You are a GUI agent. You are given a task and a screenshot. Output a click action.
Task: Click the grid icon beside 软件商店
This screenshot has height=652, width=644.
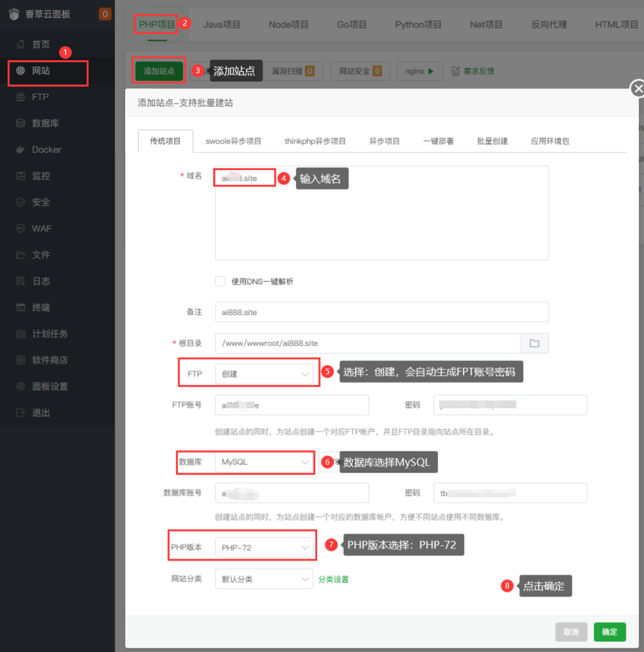point(21,360)
